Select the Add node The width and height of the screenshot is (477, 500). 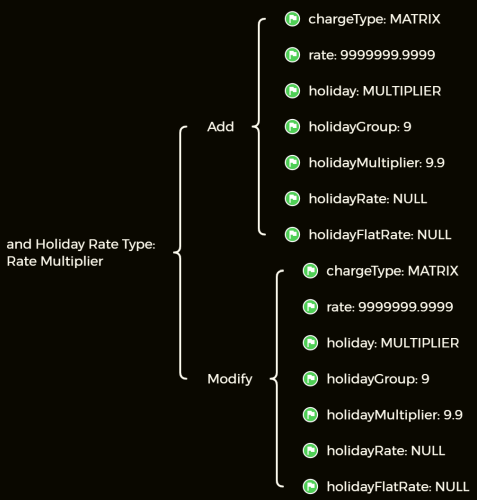[x=221, y=127]
